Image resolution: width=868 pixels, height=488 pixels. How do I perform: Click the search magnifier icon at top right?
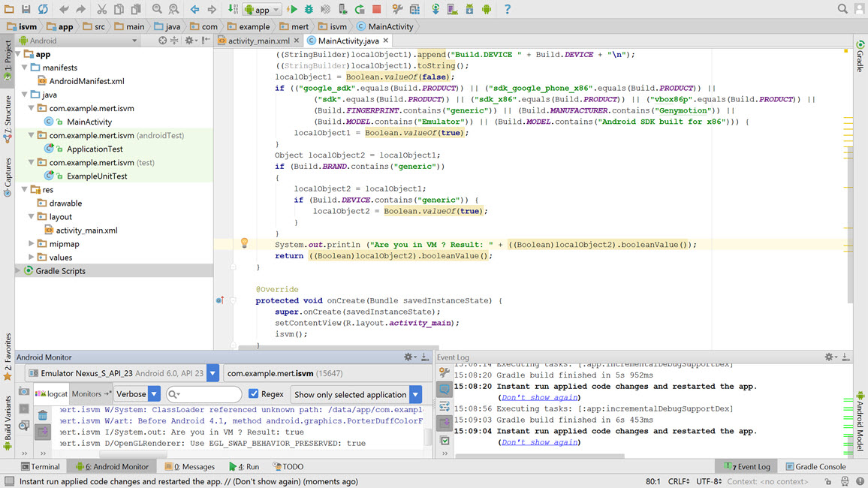coord(842,9)
